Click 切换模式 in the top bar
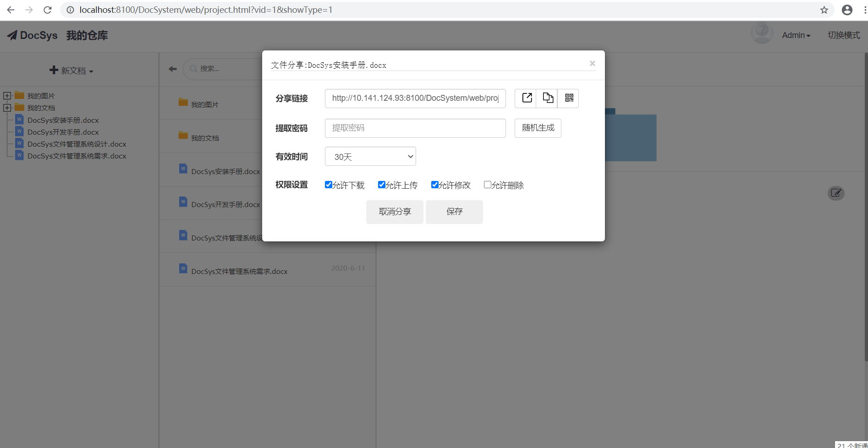This screenshot has height=448, width=868. [x=844, y=35]
